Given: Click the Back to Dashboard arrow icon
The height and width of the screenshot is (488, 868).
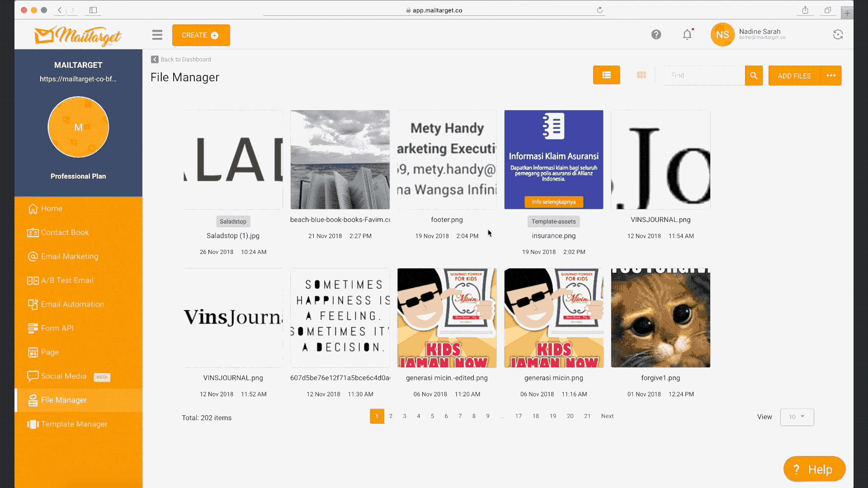Looking at the screenshot, I should pos(155,59).
